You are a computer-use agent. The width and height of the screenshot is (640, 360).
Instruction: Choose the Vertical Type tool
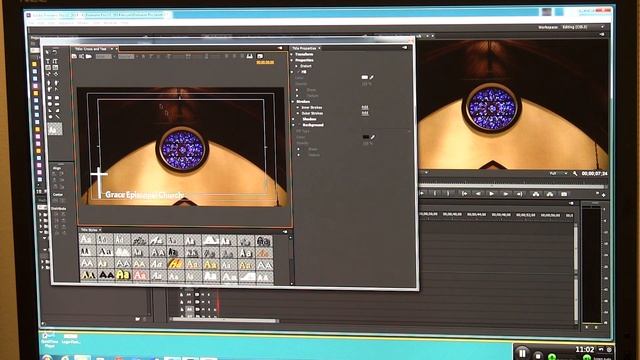[56, 61]
